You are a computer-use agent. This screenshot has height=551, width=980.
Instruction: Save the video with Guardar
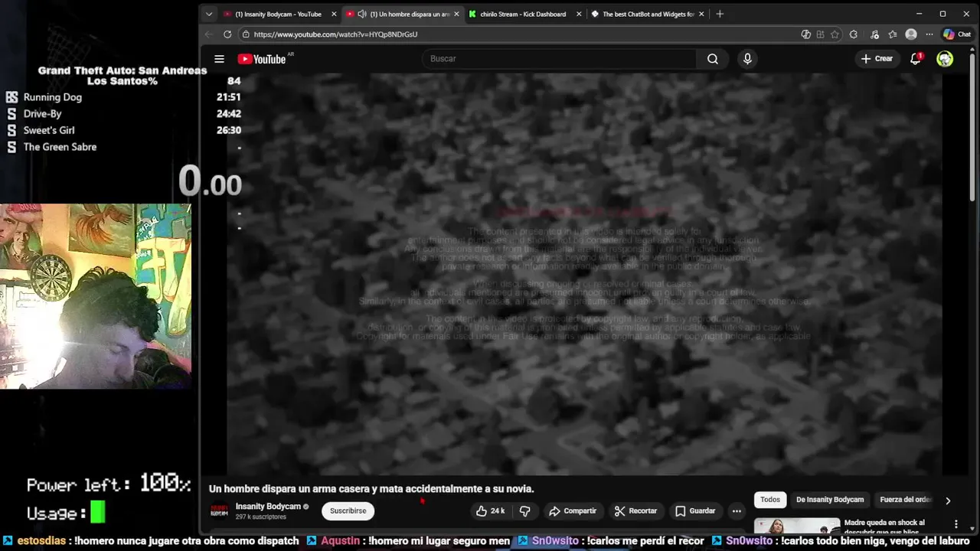point(695,510)
